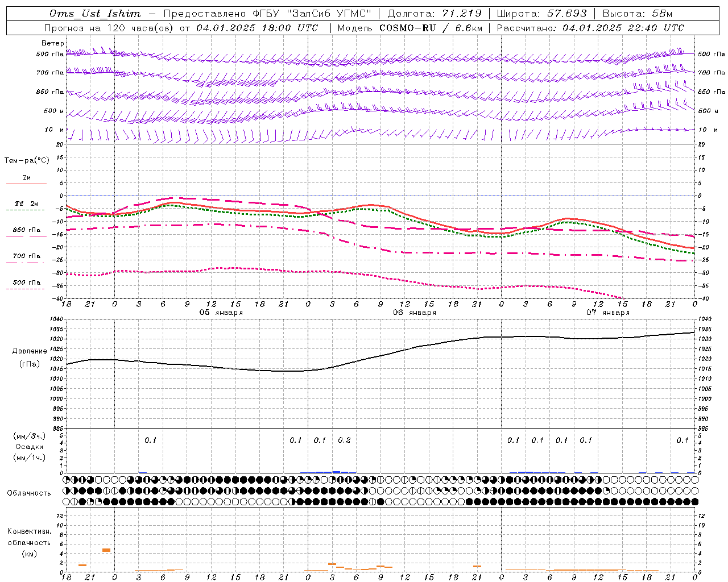This screenshot has height=582, width=728.
Task: Click the Облачность cloud cover label
Action: (29, 493)
